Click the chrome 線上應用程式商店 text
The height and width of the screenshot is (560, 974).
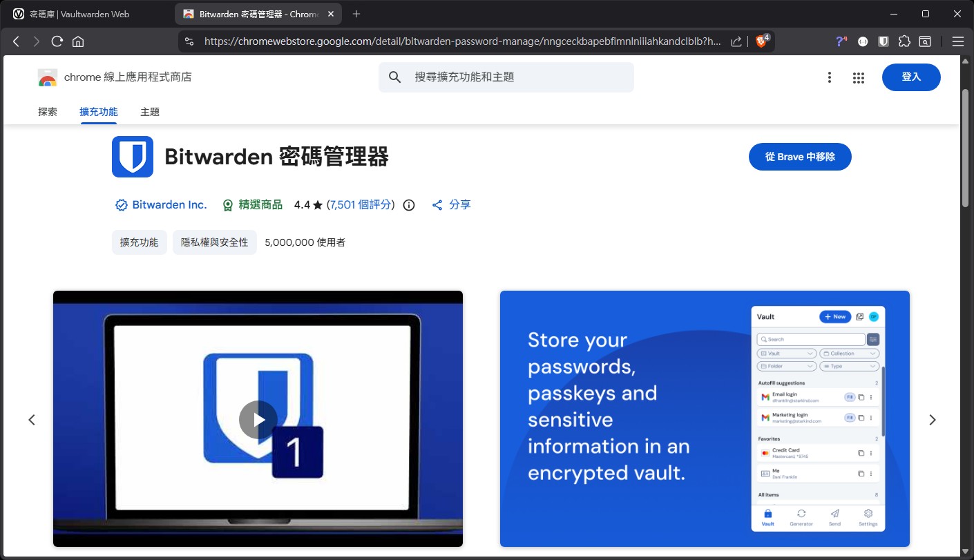[x=128, y=77]
